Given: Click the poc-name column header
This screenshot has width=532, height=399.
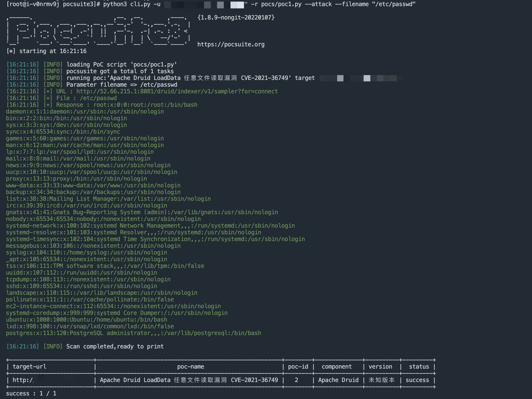Looking at the screenshot, I should [190, 366].
